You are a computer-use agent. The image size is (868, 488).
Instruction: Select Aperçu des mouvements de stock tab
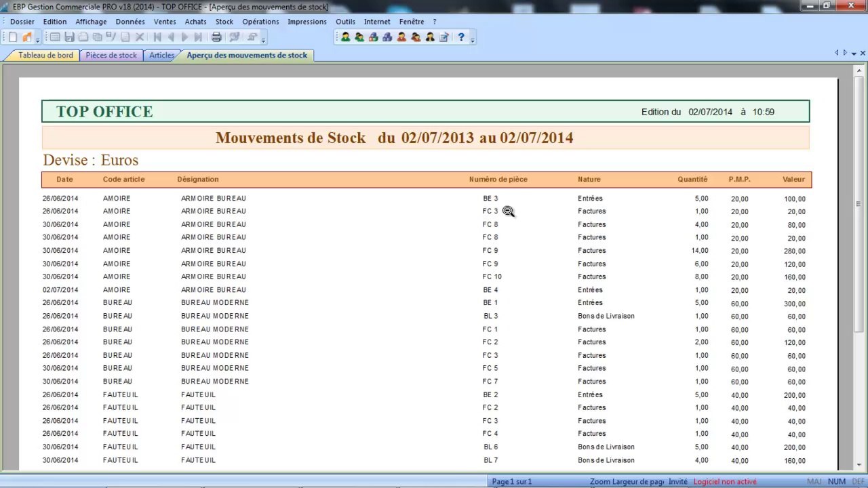(247, 56)
